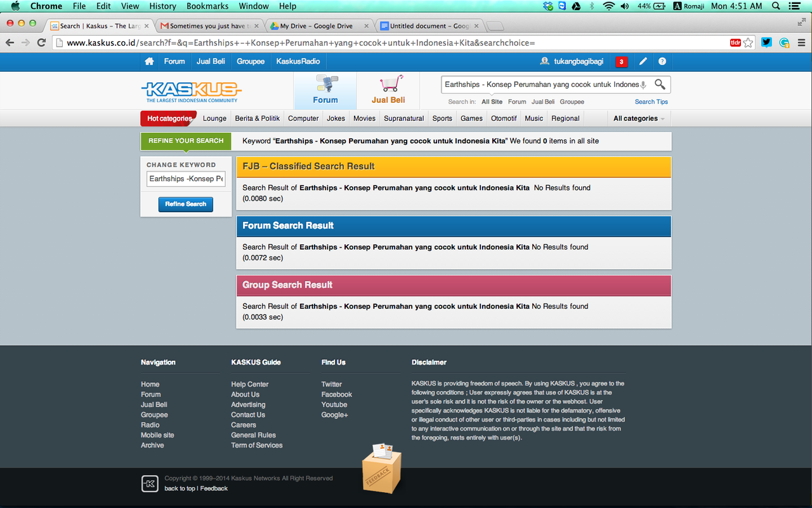Select the large Forum tab with icon

[325, 90]
